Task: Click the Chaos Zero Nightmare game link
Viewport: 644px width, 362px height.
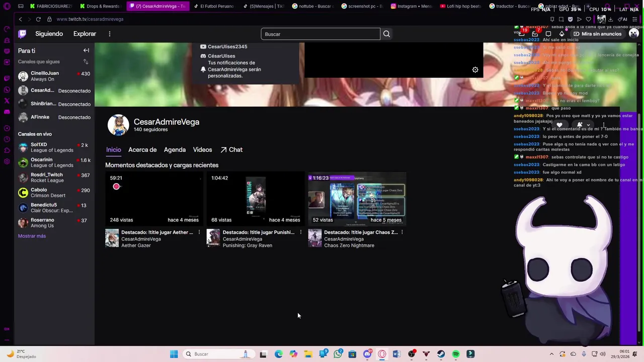Action: [349, 245]
